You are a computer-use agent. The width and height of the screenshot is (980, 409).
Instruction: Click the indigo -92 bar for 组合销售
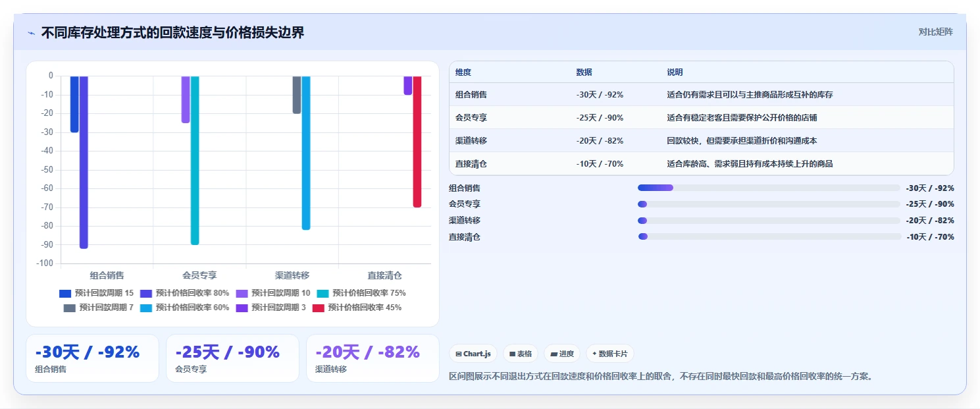[84, 162]
